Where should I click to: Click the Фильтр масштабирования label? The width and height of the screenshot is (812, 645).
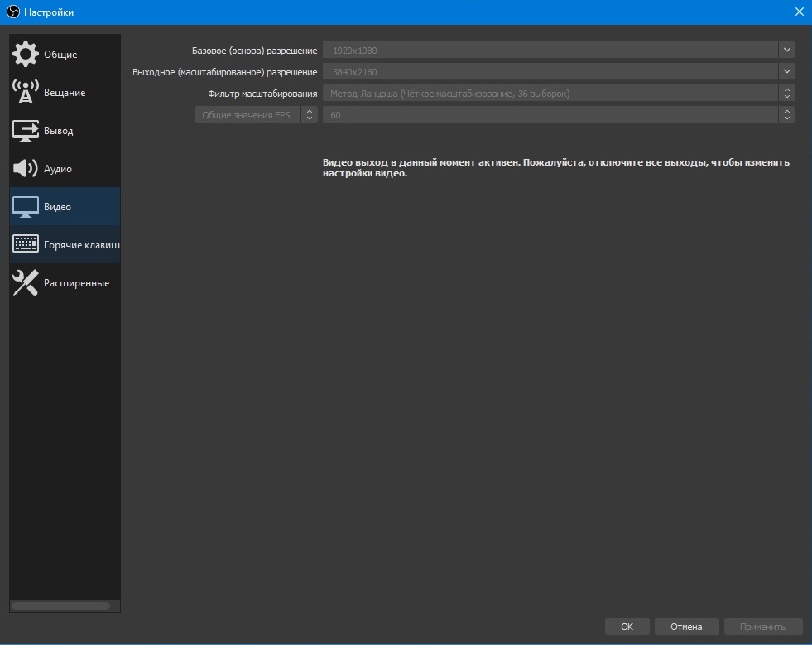point(262,94)
